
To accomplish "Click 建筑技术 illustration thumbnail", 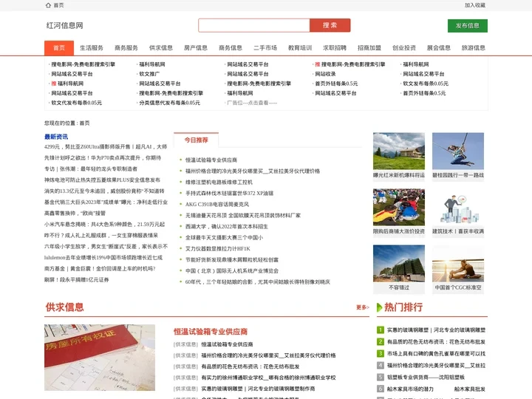I will click(x=458, y=208).
